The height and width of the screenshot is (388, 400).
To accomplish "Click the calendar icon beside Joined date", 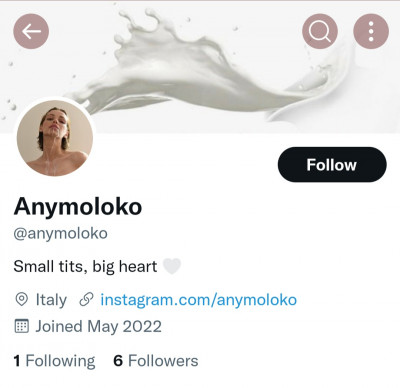I will click(x=22, y=326).
